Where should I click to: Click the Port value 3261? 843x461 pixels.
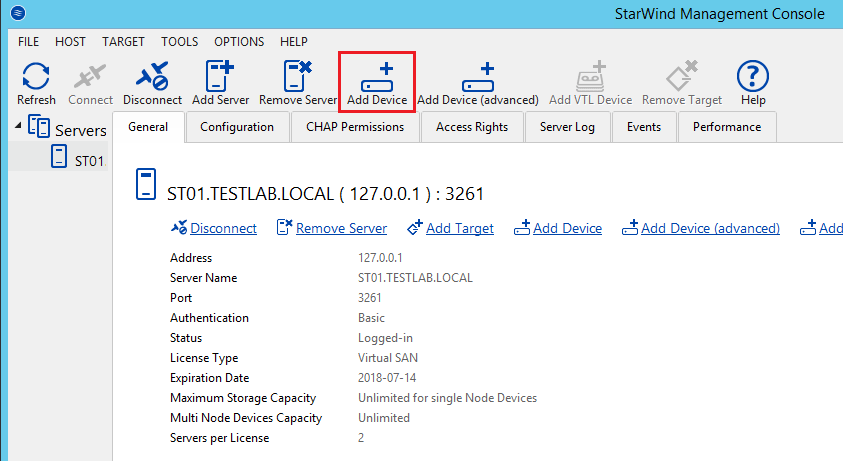[x=369, y=297]
